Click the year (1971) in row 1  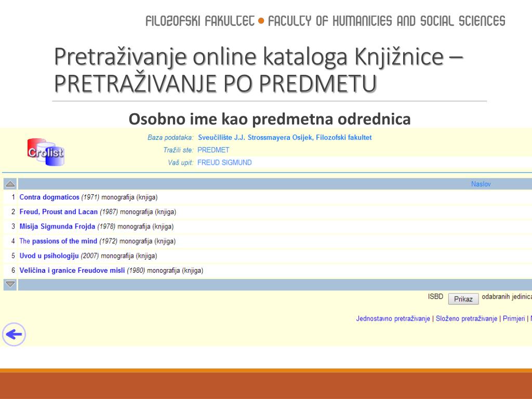90,197
